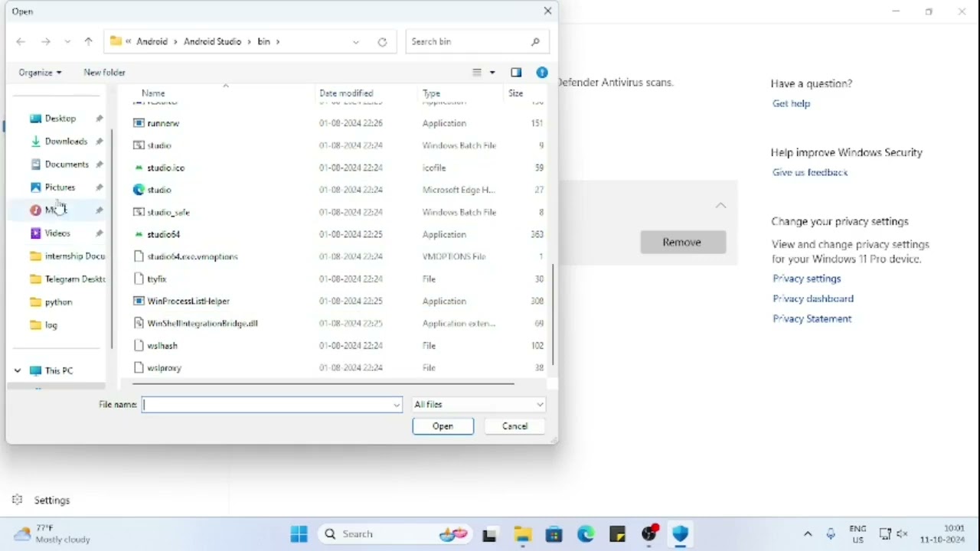Image resolution: width=980 pixels, height=551 pixels.
Task: Click the search magnifier icon
Action: 535,41
